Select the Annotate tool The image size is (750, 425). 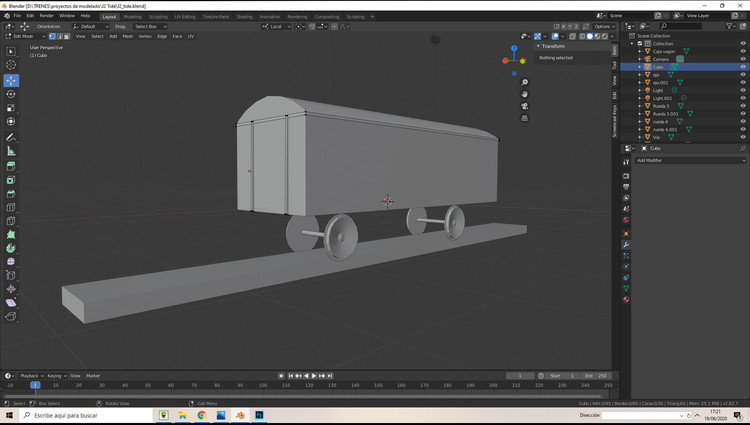(x=11, y=137)
